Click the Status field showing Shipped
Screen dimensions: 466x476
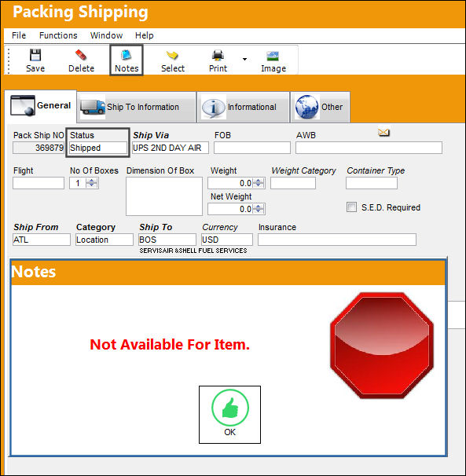(97, 148)
